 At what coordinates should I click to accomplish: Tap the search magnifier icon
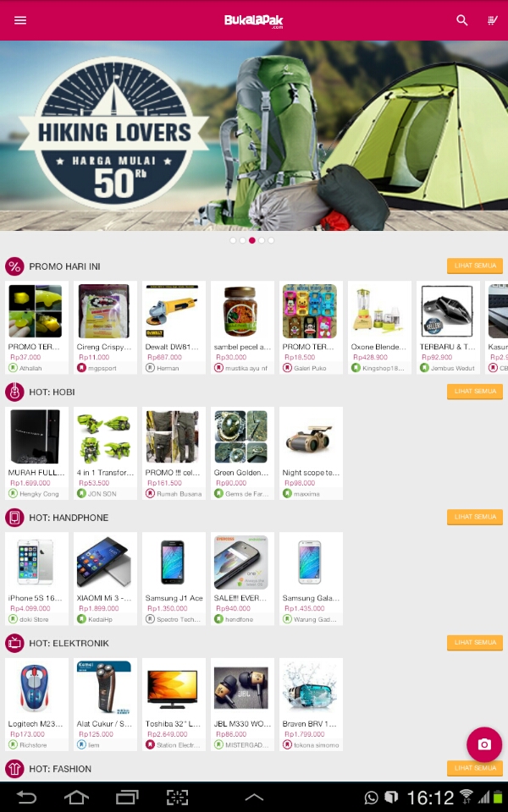(x=462, y=20)
